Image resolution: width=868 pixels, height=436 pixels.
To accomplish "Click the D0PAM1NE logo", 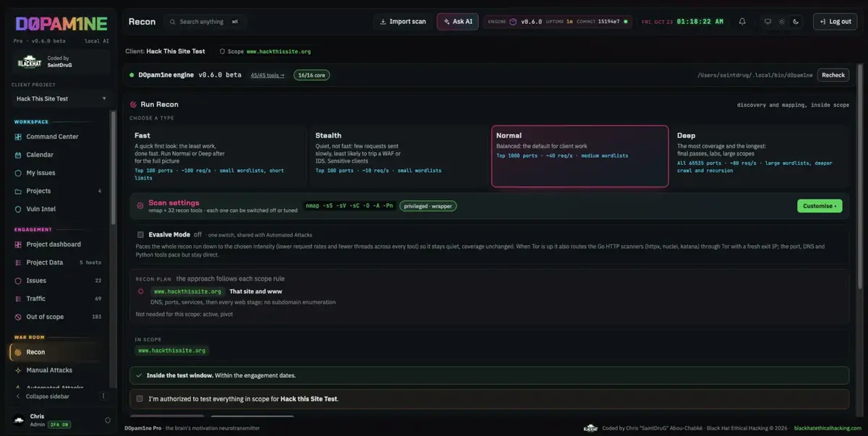I will point(61,23).
